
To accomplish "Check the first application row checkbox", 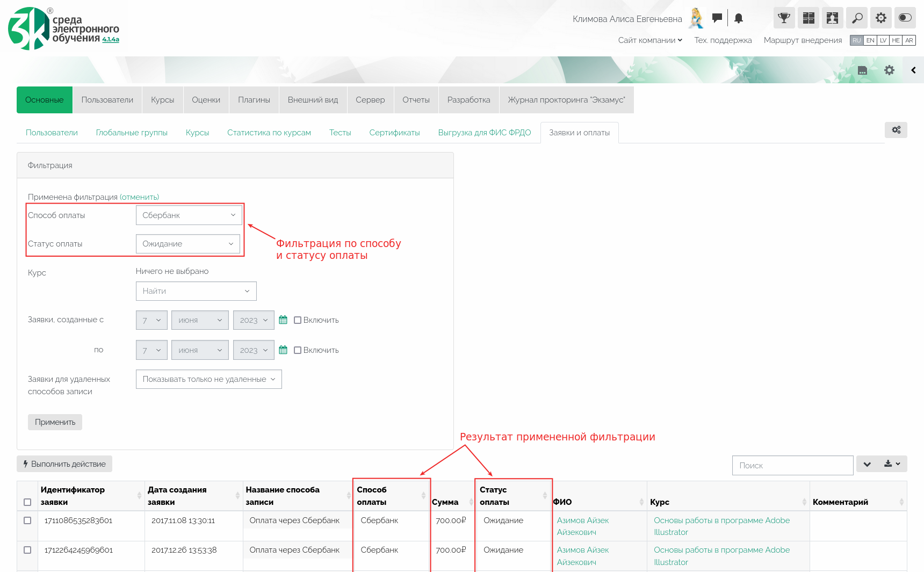I will [x=27, y=520].
